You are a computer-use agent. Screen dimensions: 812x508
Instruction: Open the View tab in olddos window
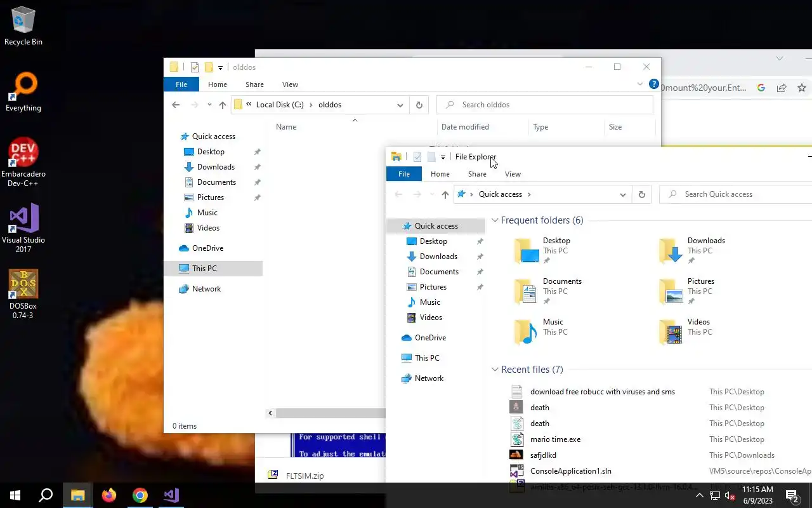(290, 84)
